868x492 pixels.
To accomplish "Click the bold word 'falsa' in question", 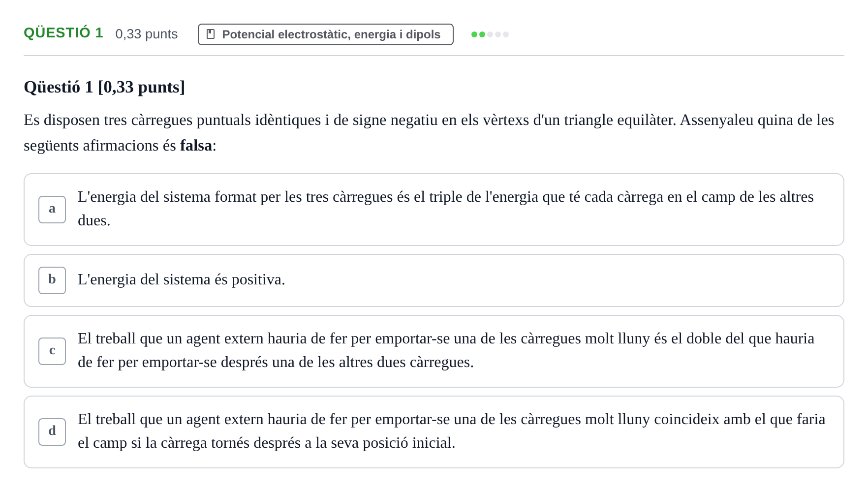I will pyautogui.click(x=196, y=146).
